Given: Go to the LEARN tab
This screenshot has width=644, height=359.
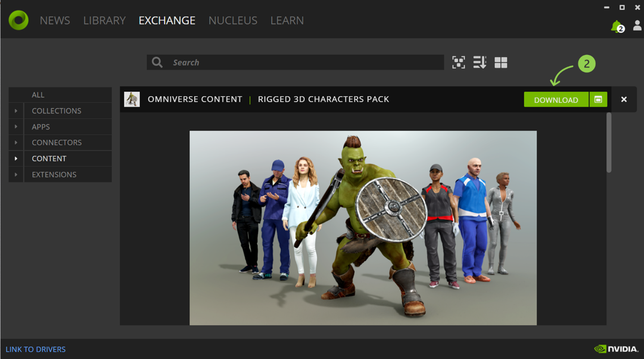Looking at the screenshot, I should (x=287, y=21).
